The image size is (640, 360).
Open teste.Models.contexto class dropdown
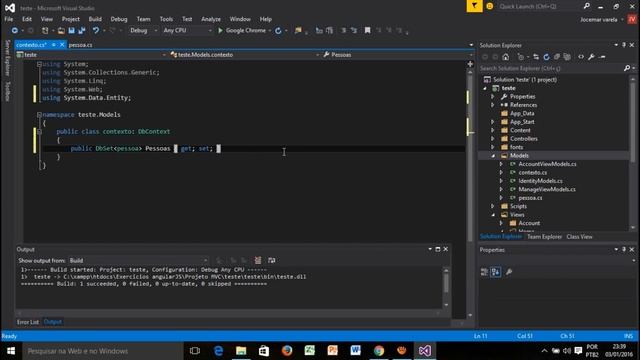(244, 55)
